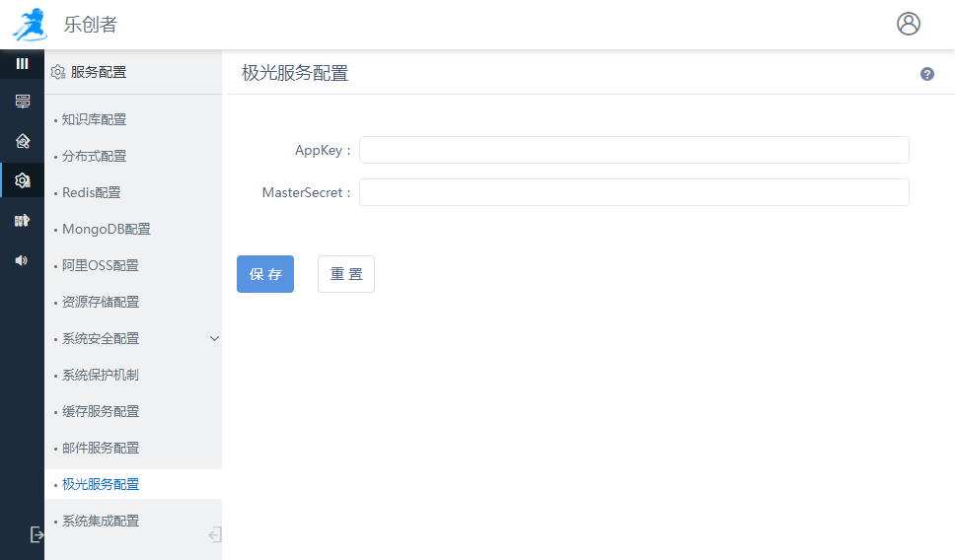Select the gear settings sidebar icon
955x560 pixels.
click(x=22, y=180)
